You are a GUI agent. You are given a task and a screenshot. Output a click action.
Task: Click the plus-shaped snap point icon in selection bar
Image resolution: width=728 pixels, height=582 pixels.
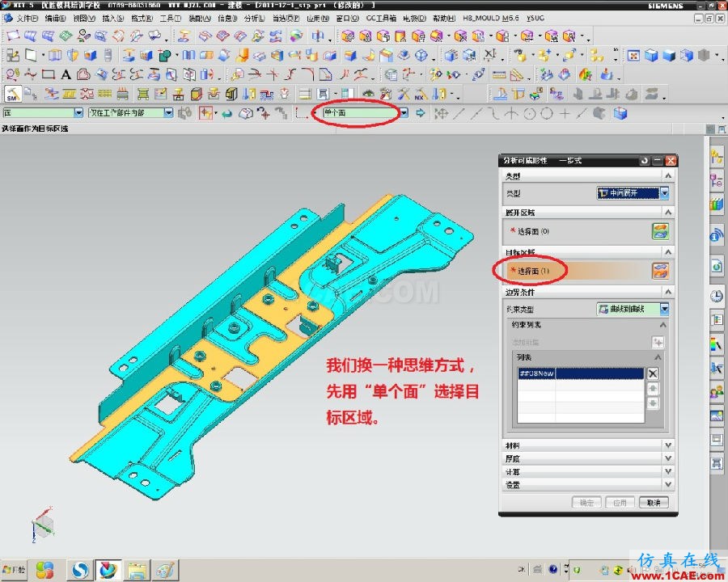point(564,113)
